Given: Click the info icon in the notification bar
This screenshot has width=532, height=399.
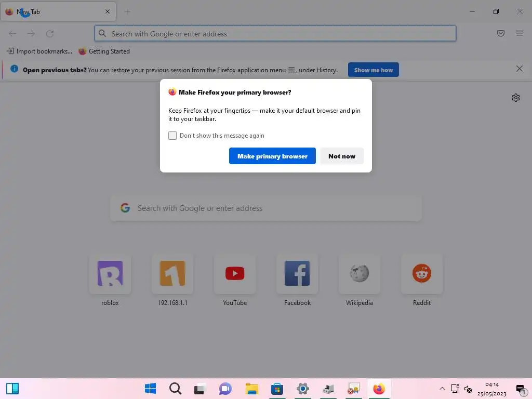Looking at the screenshot, I should 14,69.
